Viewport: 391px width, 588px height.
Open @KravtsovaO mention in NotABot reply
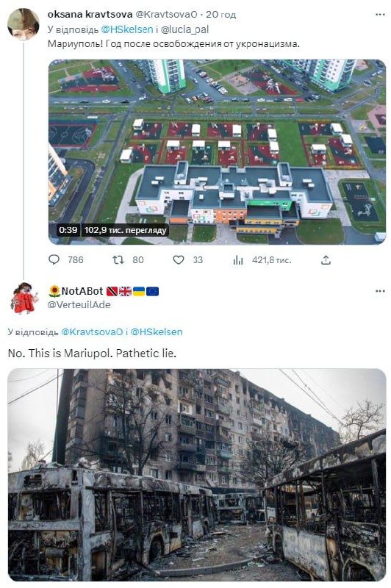[92, 332]
